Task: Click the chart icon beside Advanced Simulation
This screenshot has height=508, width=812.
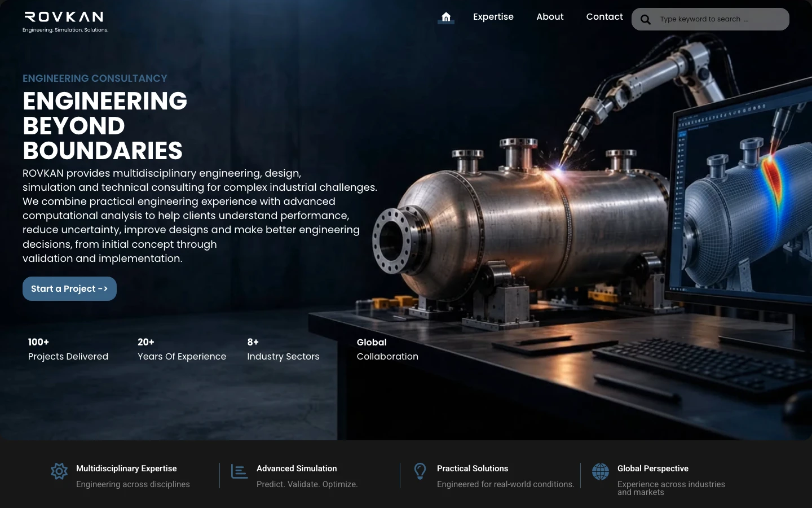Action: coord(240,471)
